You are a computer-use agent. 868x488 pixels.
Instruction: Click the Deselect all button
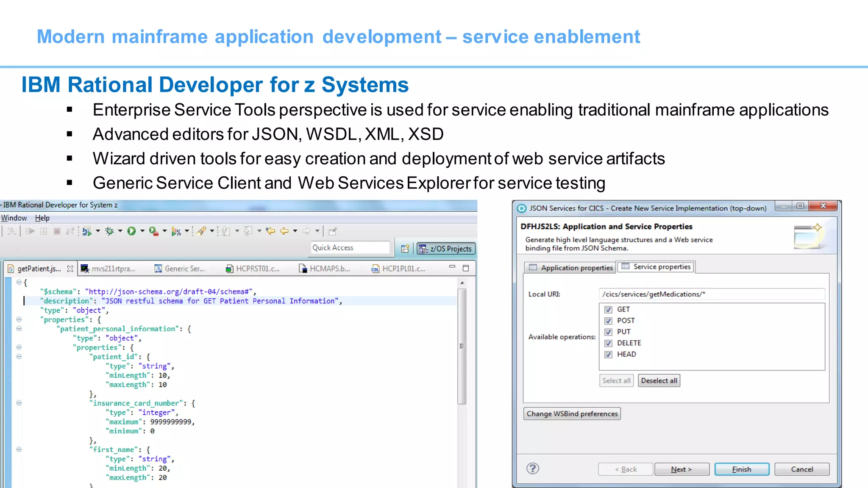click(659, 381)
